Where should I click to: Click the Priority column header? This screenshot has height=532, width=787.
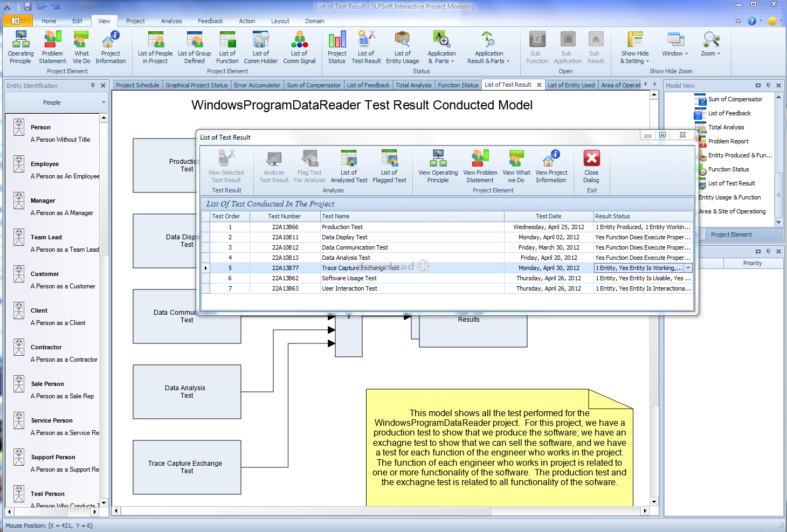[753, 263]
